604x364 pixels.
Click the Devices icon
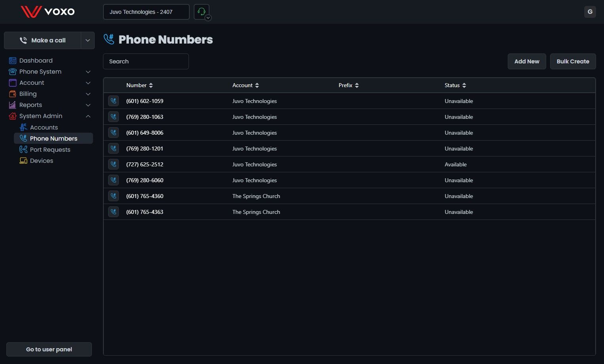23,160
